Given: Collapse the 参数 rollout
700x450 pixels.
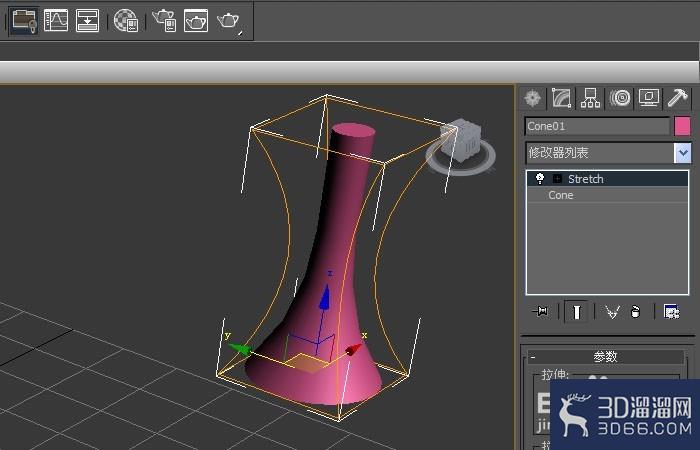Looking at the screenshot, I should [x=606, y=357].
